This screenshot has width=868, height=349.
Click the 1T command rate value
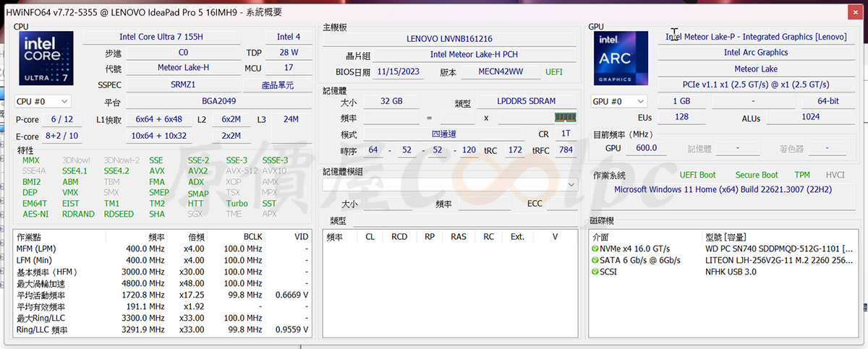pyautogui.click(x=566, y=134)
